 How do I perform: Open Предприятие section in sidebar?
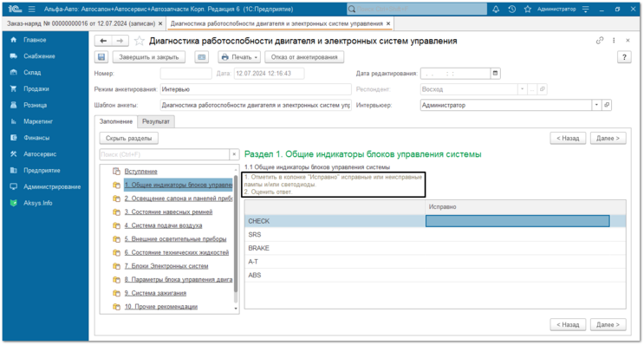click(x=42, y=171)
